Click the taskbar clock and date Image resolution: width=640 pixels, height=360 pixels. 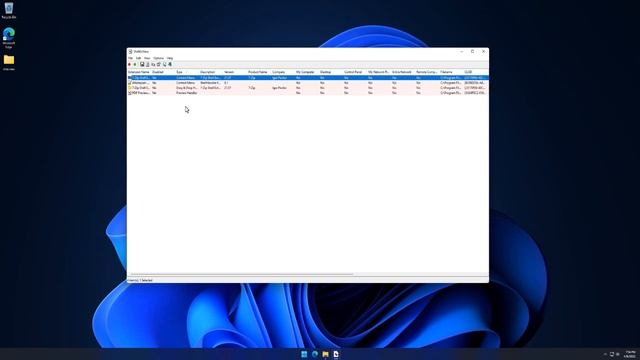630,354
